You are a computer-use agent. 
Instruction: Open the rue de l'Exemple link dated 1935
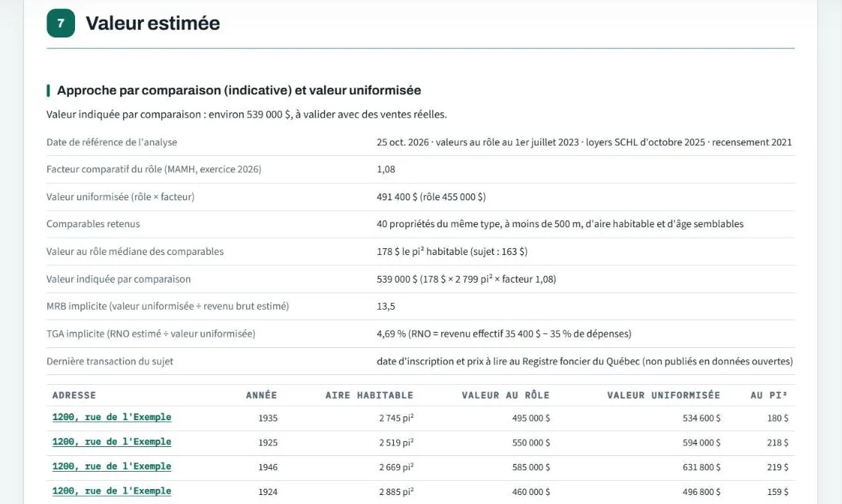(112, 417)
